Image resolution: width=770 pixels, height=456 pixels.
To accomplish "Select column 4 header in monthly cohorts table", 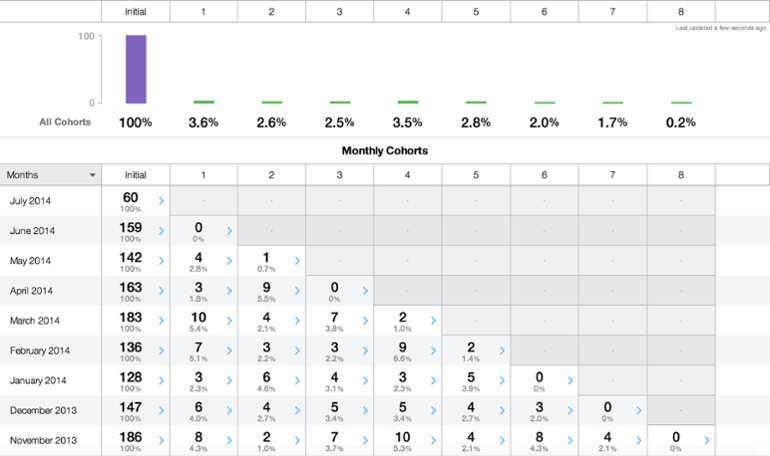I will coord(408,175).
